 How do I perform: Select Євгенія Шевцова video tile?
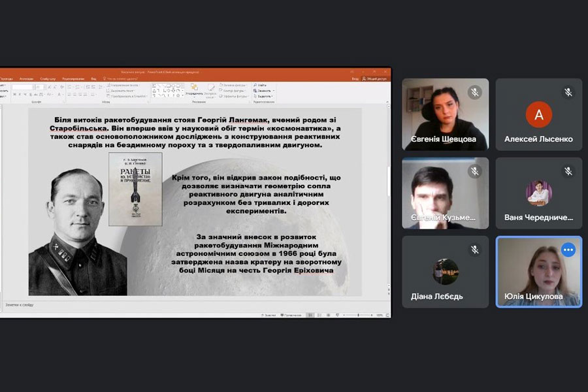point(446,114)
